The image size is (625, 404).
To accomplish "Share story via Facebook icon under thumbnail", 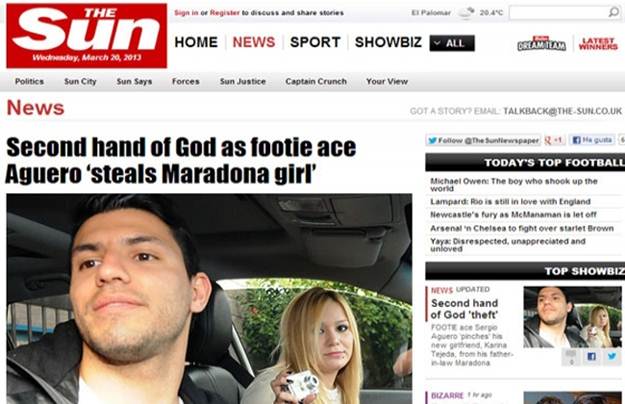I will 592,356.
